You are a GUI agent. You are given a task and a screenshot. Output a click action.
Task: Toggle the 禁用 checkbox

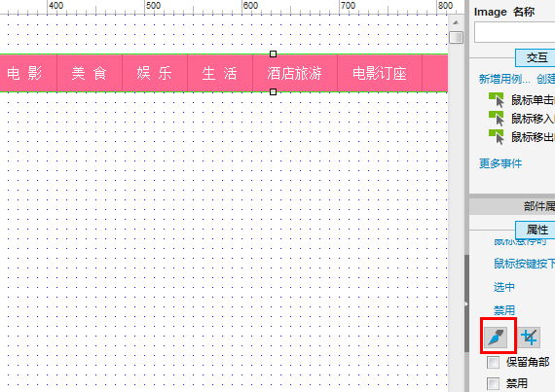point(493,383)
